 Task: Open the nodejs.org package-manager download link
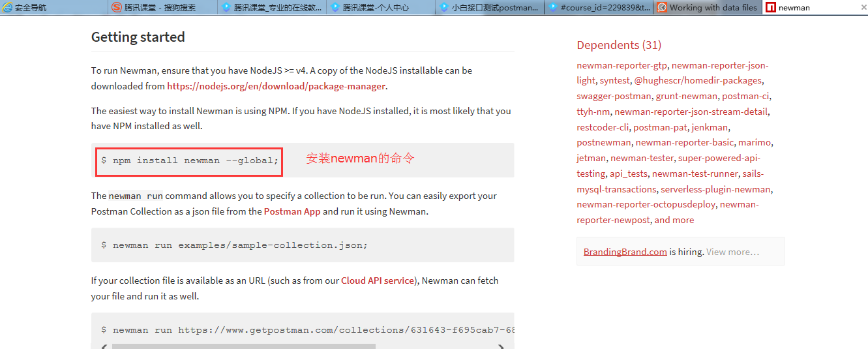click(277, 86)
